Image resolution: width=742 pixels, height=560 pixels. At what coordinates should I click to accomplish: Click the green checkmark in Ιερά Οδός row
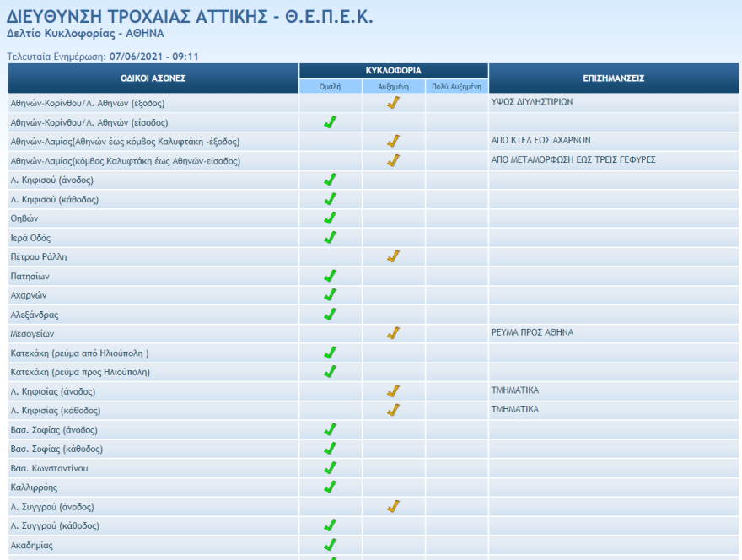331,238
